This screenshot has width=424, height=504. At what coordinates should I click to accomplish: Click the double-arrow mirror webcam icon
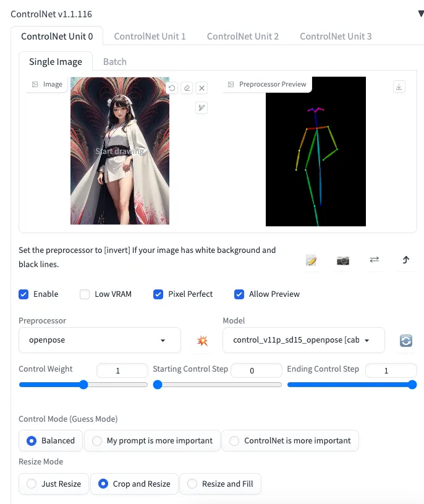click(x=374, y=259)
